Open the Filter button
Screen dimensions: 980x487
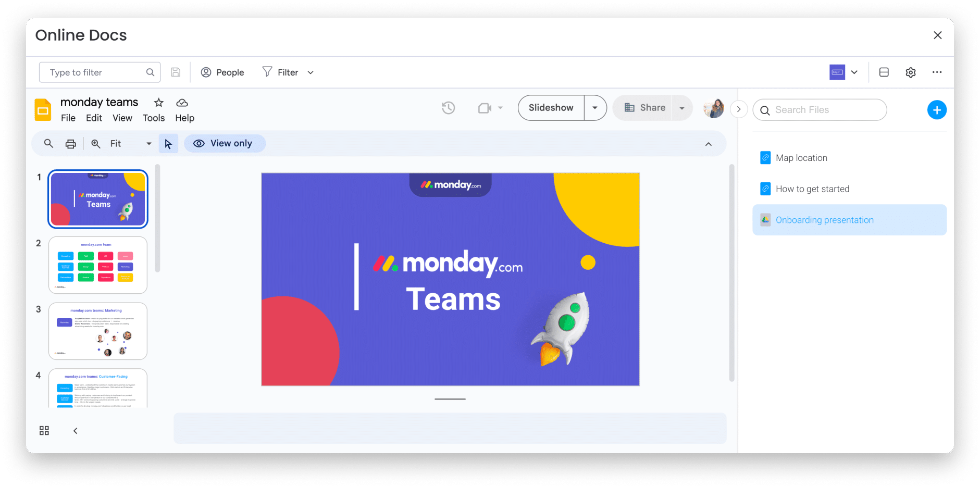281,72
